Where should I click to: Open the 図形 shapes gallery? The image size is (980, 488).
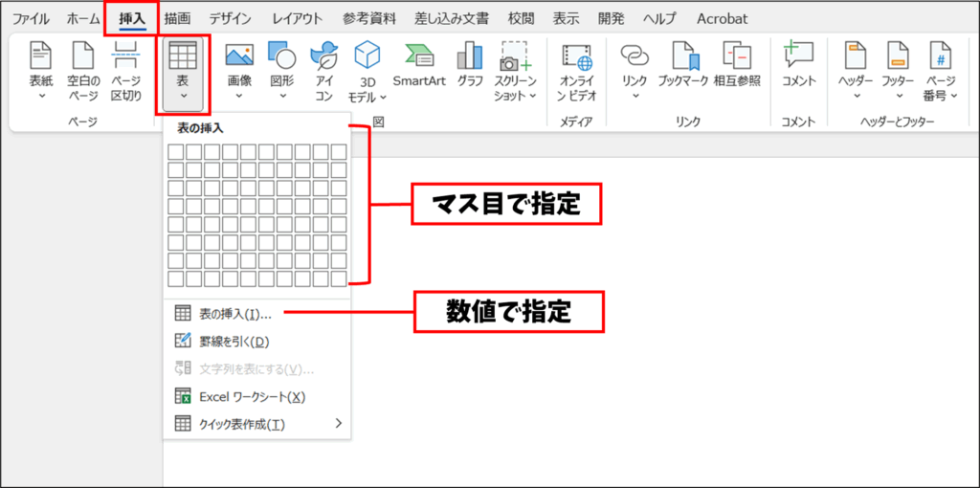[282, 71]
